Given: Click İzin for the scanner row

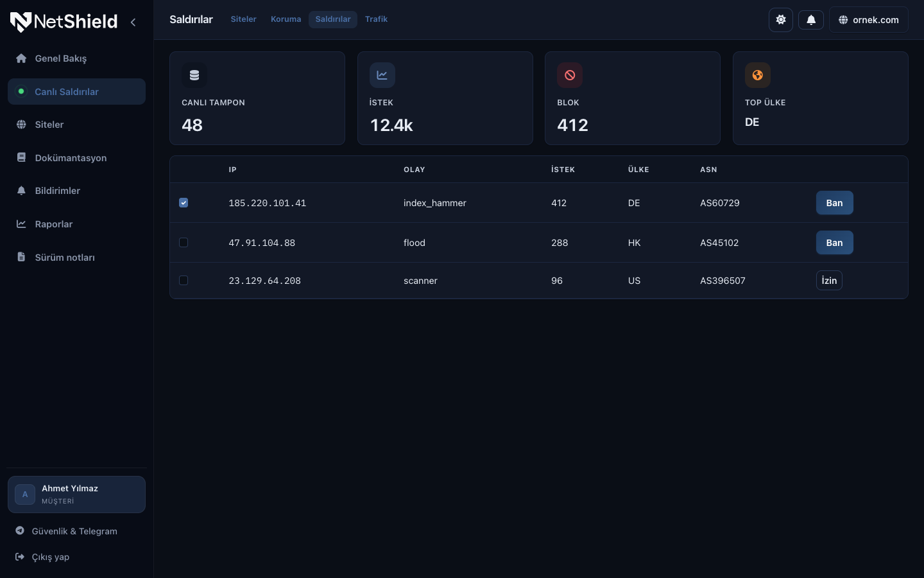Looking at the screenshot, I should (829, 281).
